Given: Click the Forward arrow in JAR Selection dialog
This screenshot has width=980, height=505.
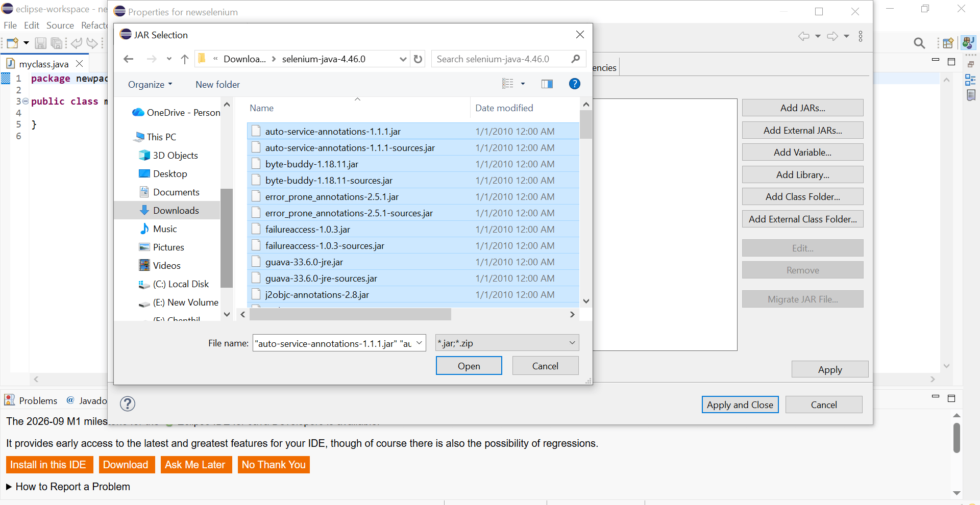Looking at the screenshot, I should pyautogui.click(x=152, y=59).
